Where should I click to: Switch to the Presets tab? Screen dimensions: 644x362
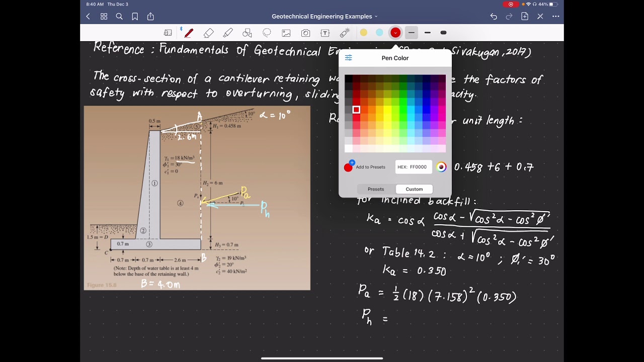click(376, 189)
